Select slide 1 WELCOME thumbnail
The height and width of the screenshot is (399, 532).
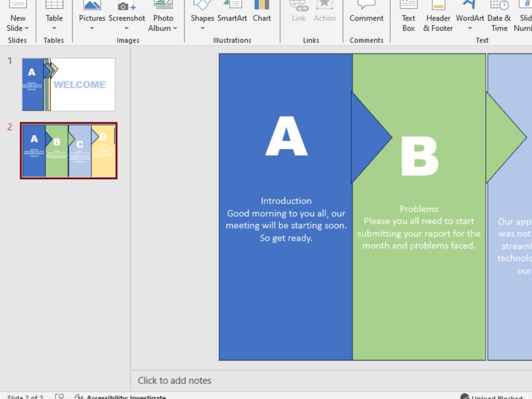tap(69, 85)
